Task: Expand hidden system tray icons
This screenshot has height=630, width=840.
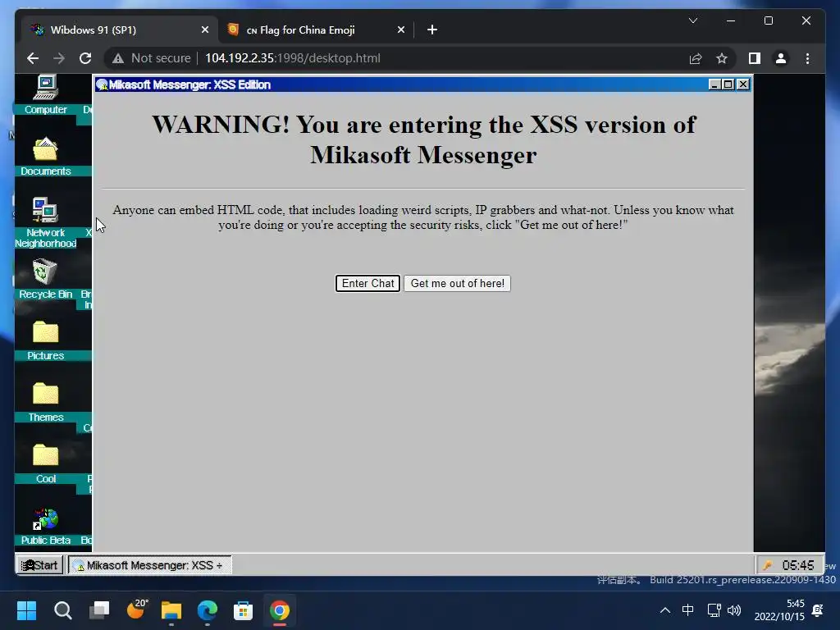Action: point(664,610)
